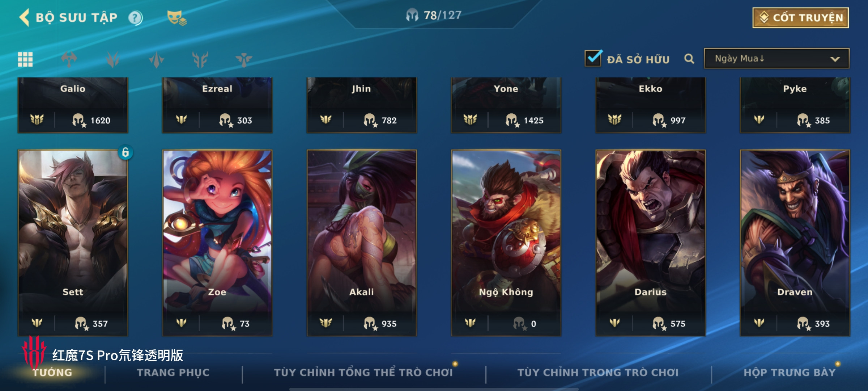Select the Ngộ Không champion card
Screen dimensions: 868x391
(506, 243)
